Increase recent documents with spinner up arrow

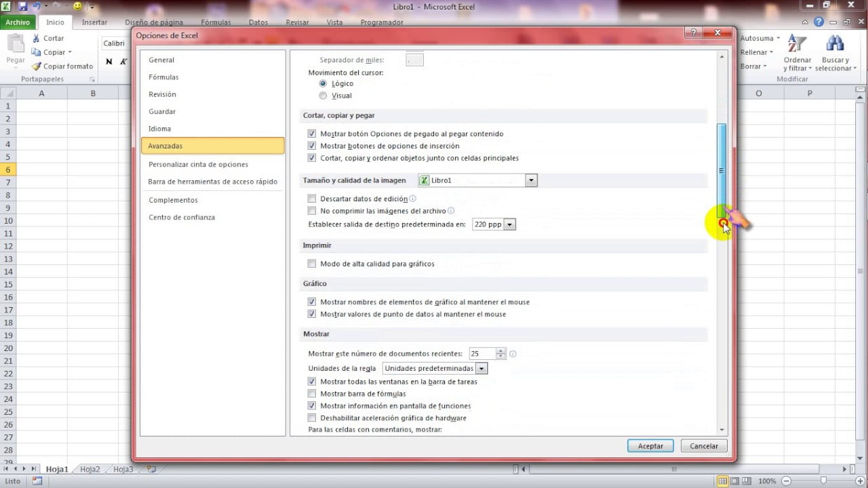[501, 351]
